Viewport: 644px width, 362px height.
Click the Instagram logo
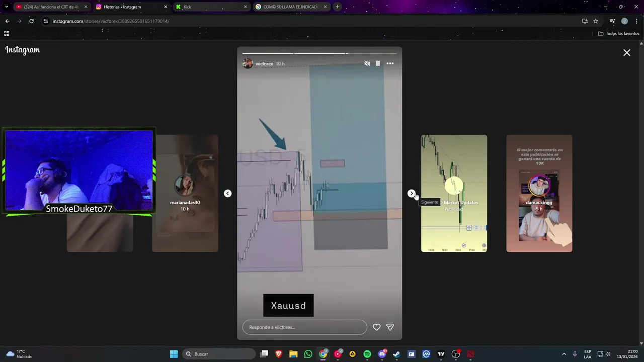pyautogui.click(x=23, y=50)
